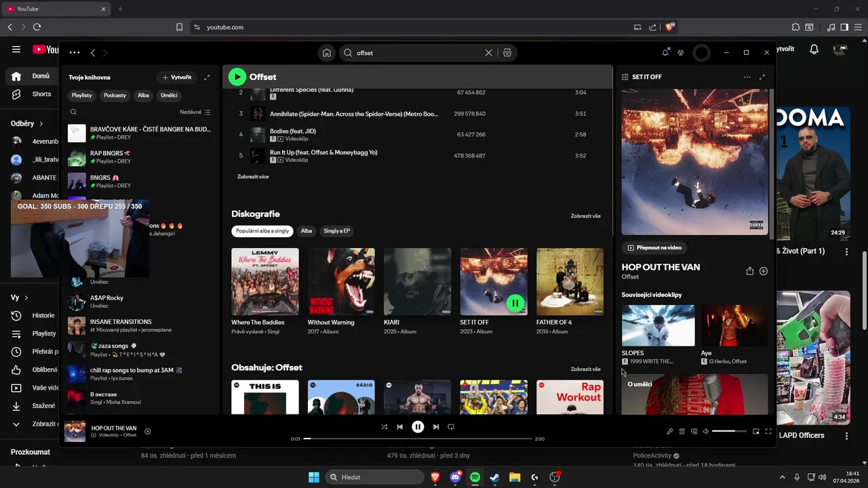Select the 'Alba' discography filter chip
868x488 pixels.
pyautogui.click(x=307, y=231)
